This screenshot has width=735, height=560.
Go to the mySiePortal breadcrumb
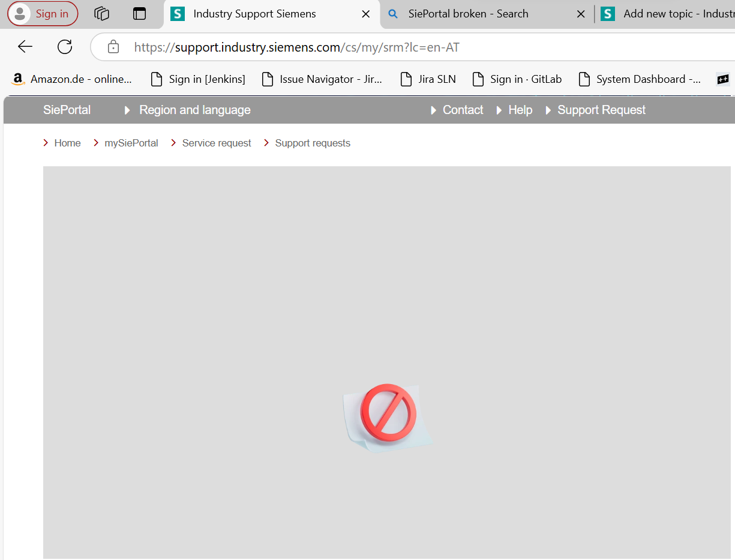click(x=131, y=143)
